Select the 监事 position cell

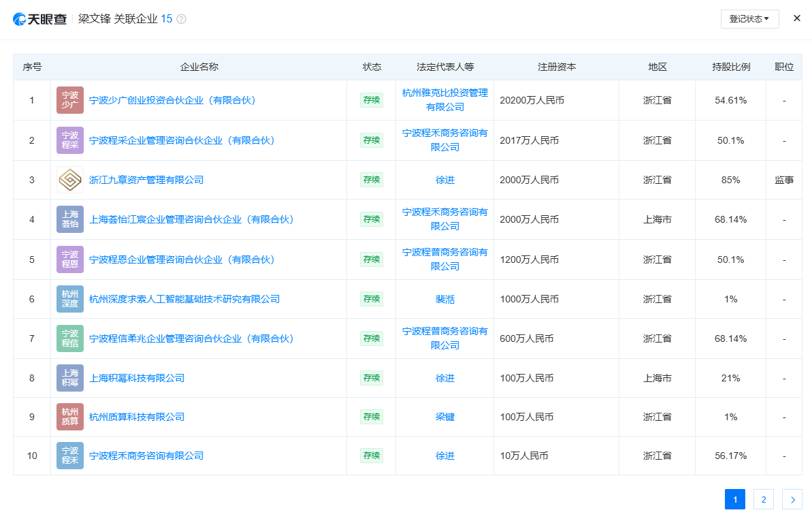784,180
